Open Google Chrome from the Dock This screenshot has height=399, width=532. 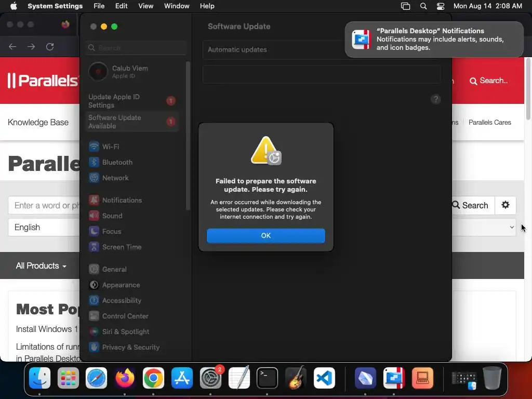click(153, 378)
